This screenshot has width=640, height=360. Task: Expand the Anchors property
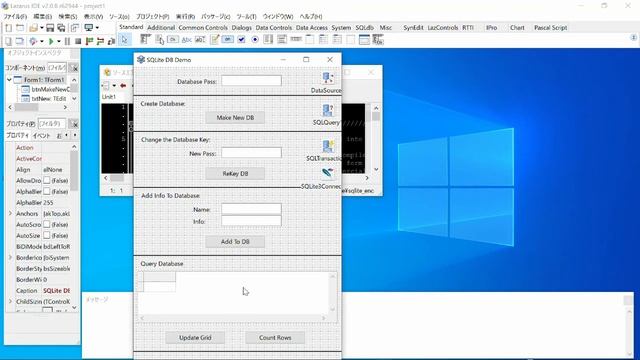click(x=10, y=213)
